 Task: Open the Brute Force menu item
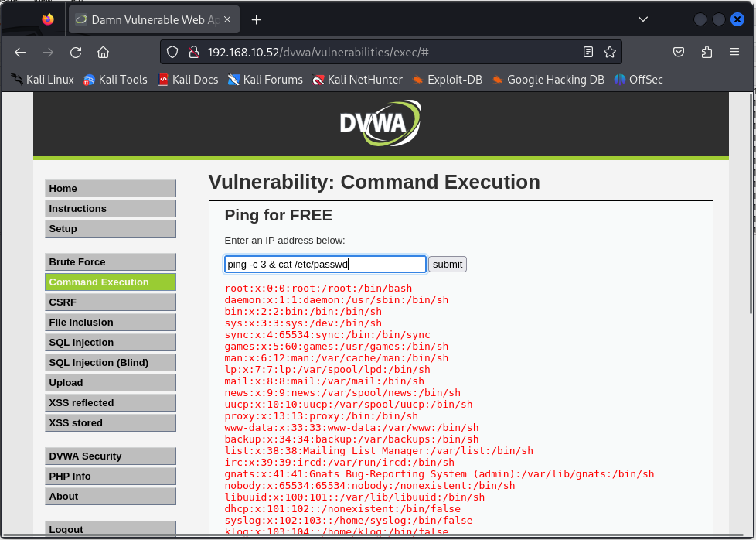click(111, 262)
